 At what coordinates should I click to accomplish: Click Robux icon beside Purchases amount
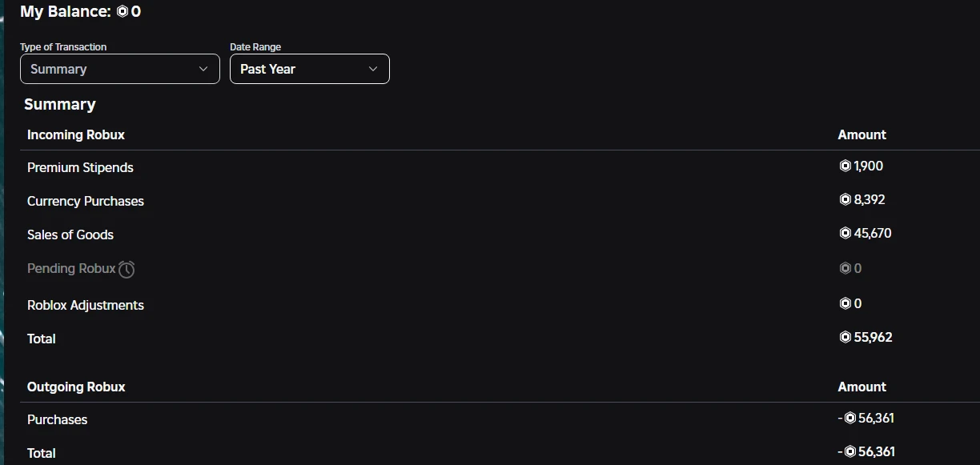tap(850, 419)
